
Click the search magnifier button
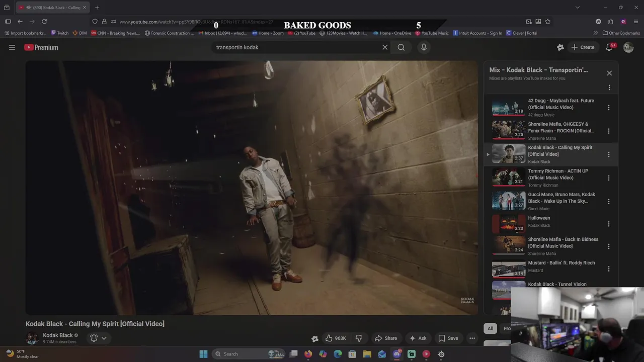click(x=401, y=47)
